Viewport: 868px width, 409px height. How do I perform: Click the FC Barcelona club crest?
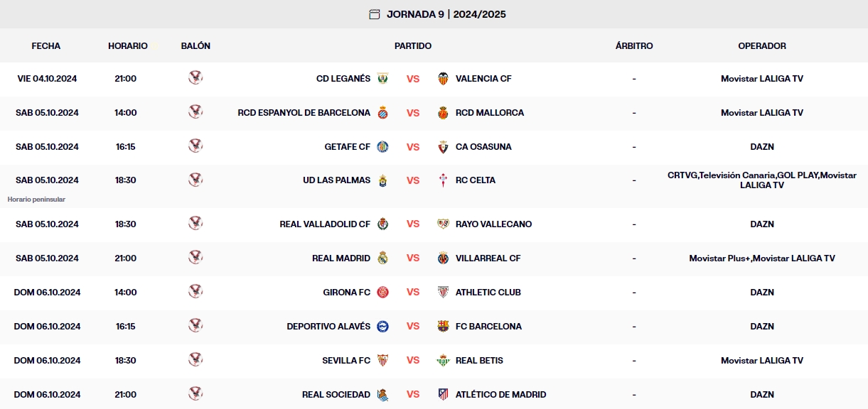coord(443,327)
